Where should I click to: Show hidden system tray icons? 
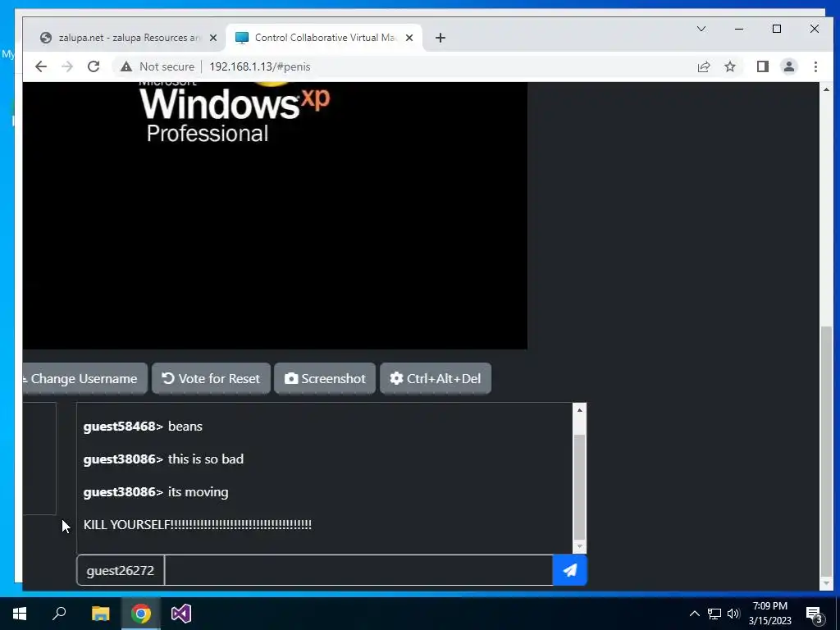coord(694,614)
